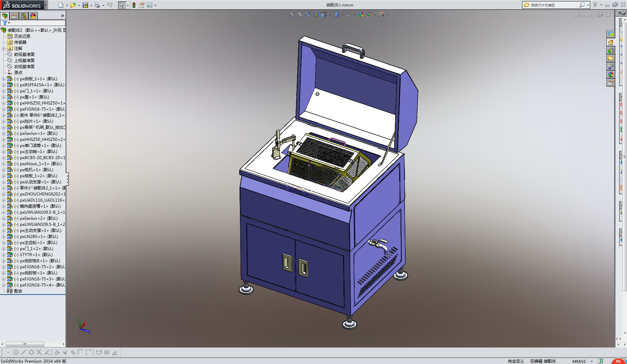Select 右视基准面 plane in tree
Viewport: 627px width, 364px height.
24,67
